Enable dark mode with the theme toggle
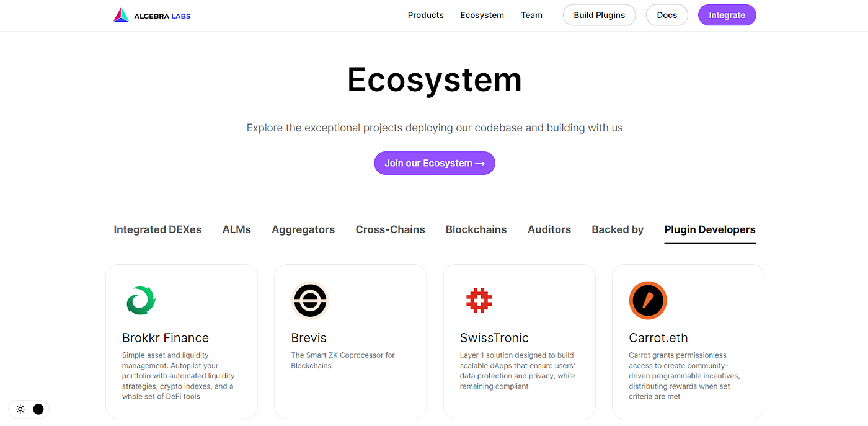Image resolution: width=868 pixels, height=426 pixels. coord(38,409)
